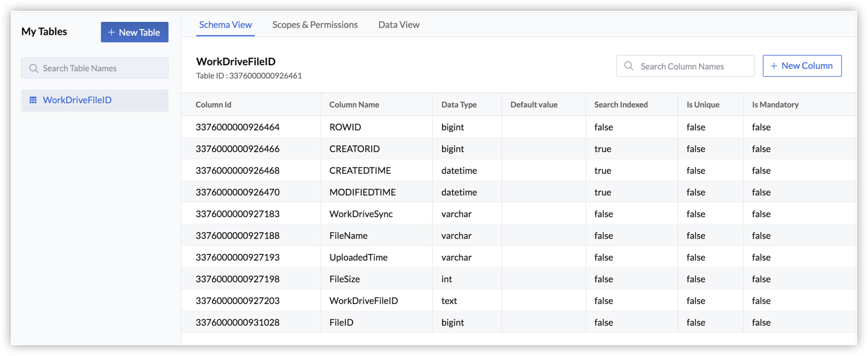
Task: Click column ID 3376000000926466
Action: [238, 148]
